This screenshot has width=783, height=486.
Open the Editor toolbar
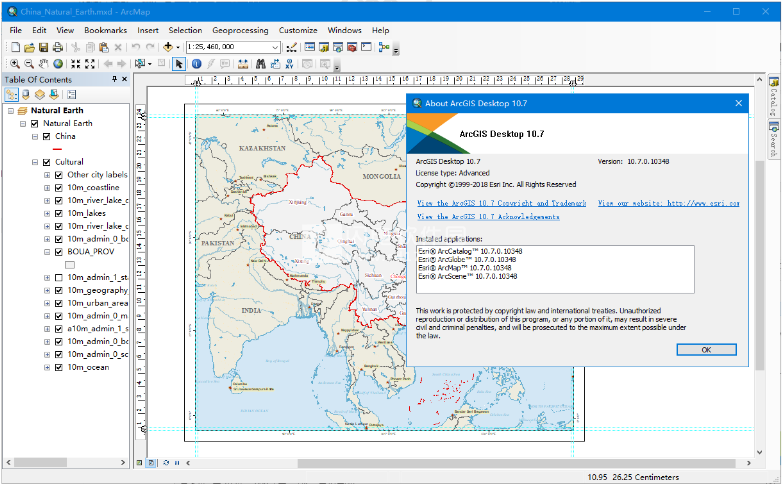tap(292, 47)
